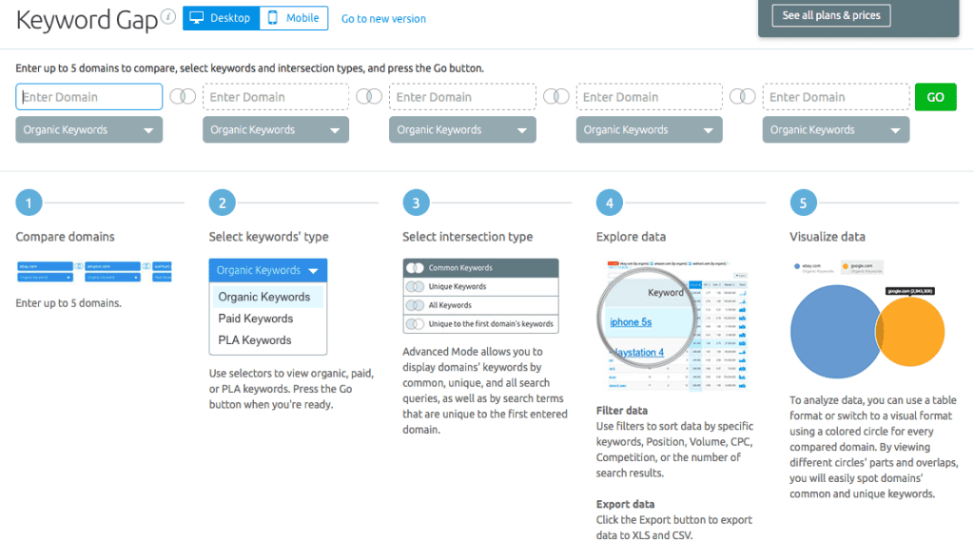Open Organic Keywords dropdown under third domain
This screenshot has height=560, width=974.
[x=462, y=130]
